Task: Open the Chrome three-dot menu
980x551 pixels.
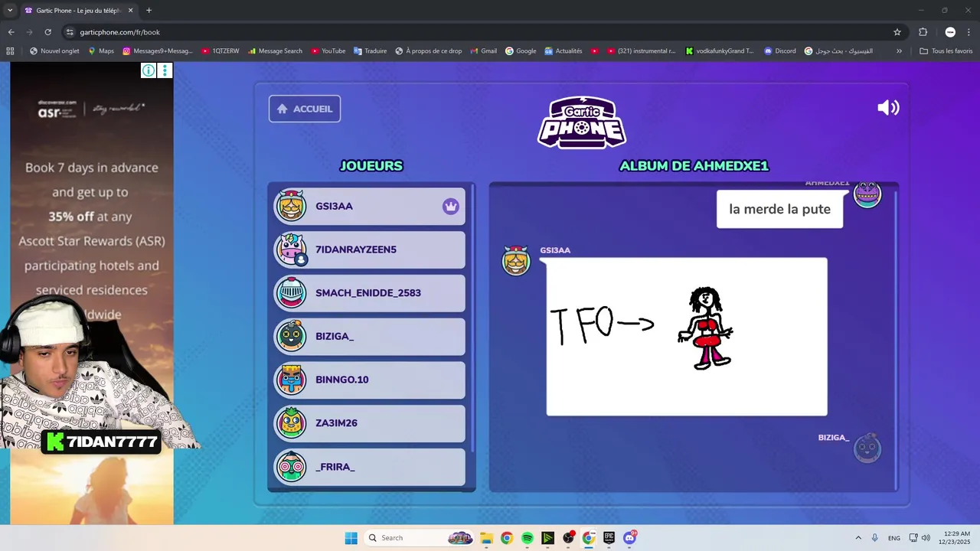Action: pos(969,32)
